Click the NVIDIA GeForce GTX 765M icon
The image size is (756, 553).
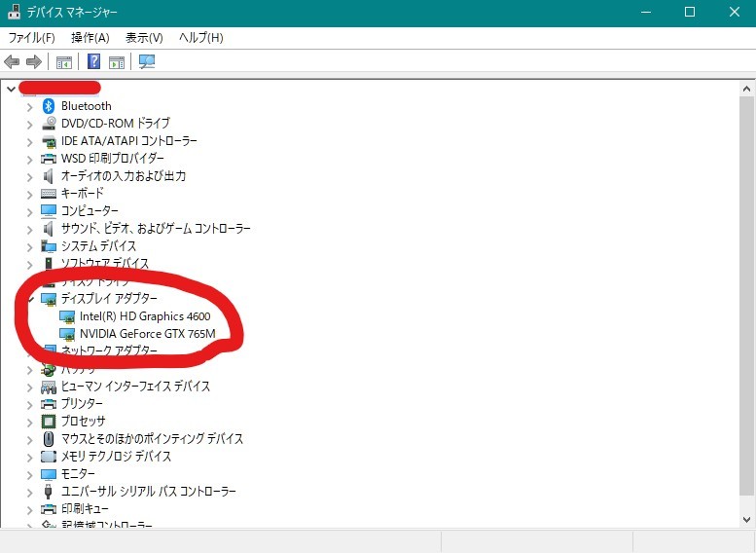click(x=67, y=334)
